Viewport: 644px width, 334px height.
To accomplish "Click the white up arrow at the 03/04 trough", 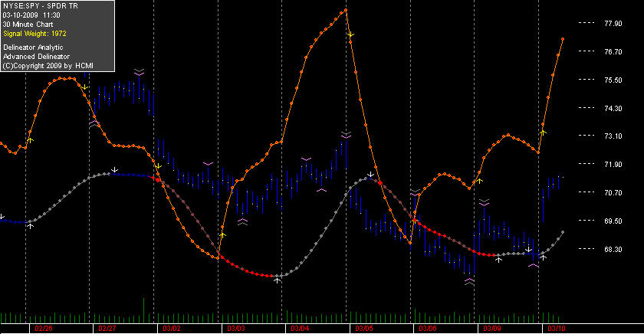I will 278,280.
